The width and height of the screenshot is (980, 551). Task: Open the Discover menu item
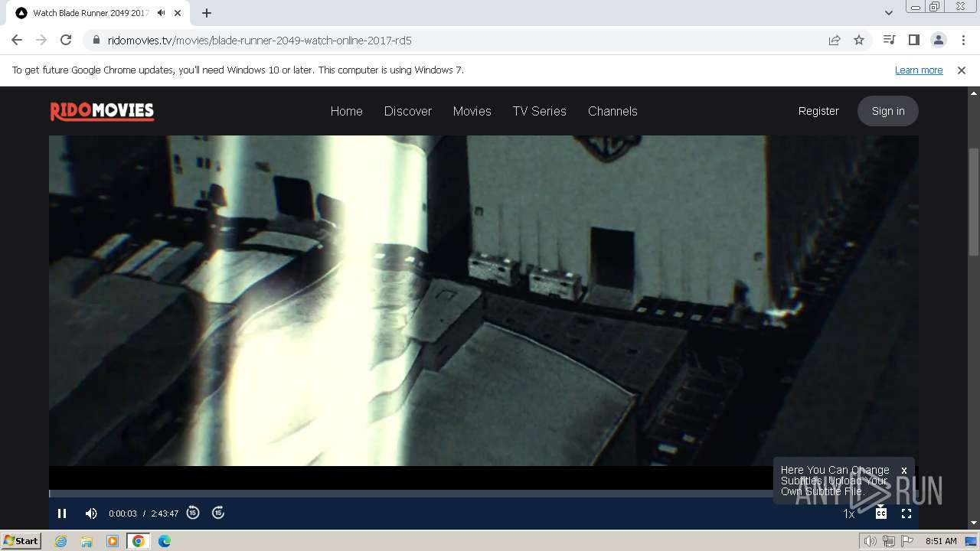click(x=408, y=111)
